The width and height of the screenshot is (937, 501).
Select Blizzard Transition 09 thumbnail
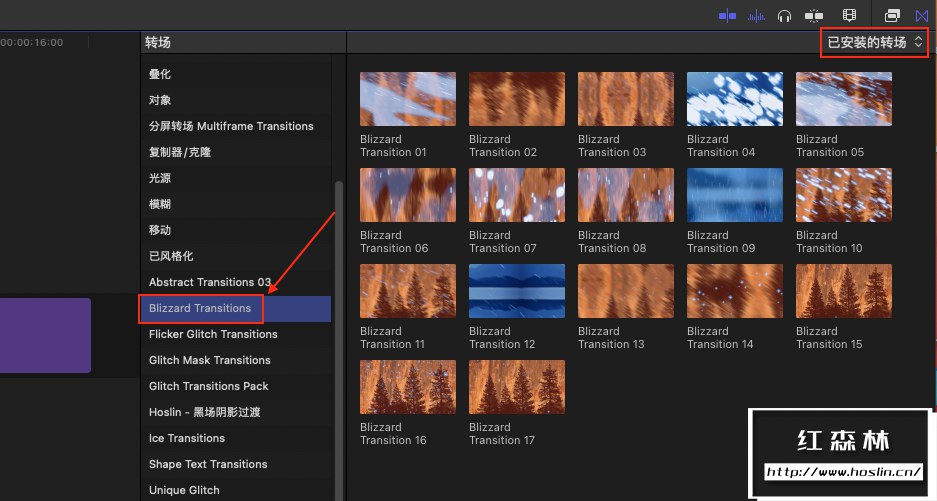coord(734,195)
